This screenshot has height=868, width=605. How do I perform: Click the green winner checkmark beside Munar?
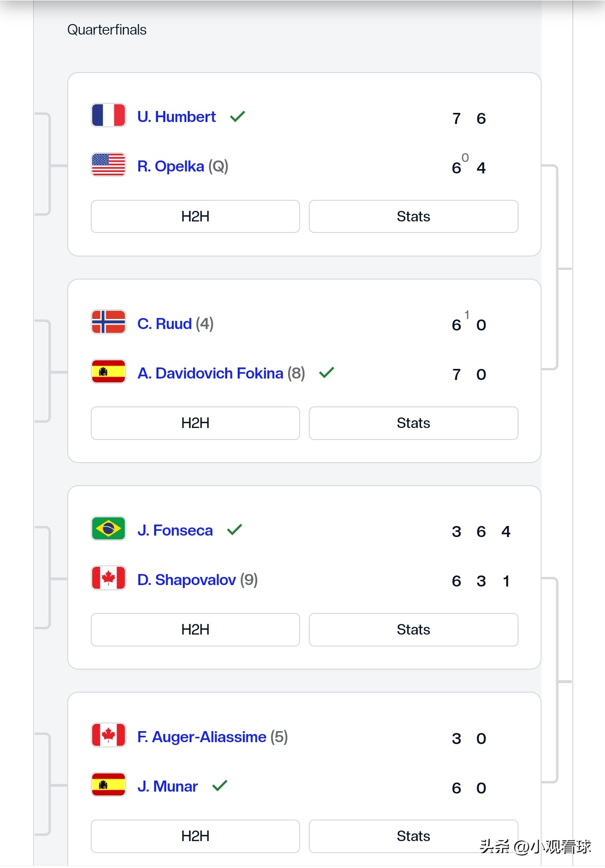pos(219,786)
